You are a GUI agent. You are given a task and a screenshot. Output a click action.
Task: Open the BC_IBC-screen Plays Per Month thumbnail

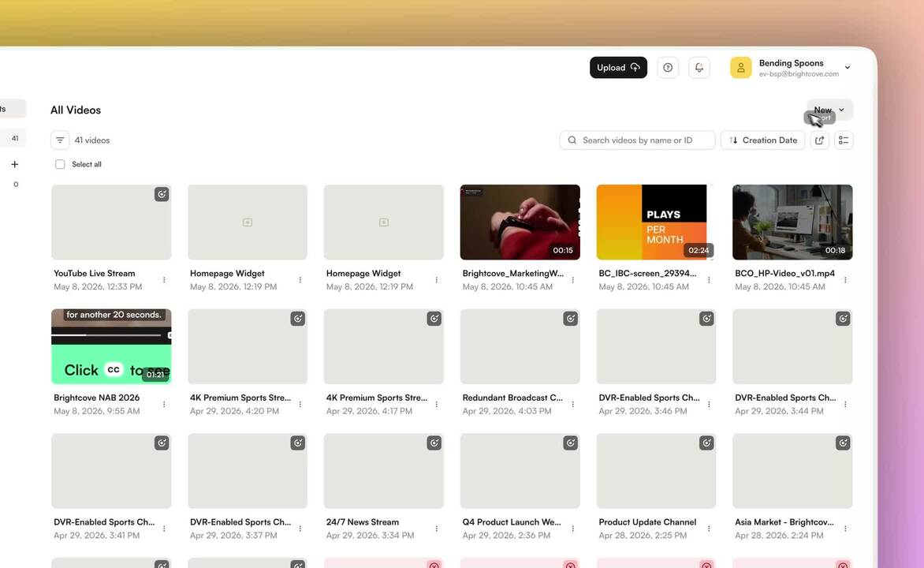[x=656, y=222]
